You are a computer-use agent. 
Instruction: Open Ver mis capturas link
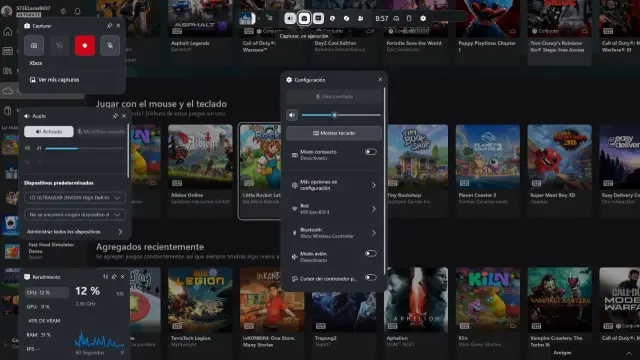(55, 80)
